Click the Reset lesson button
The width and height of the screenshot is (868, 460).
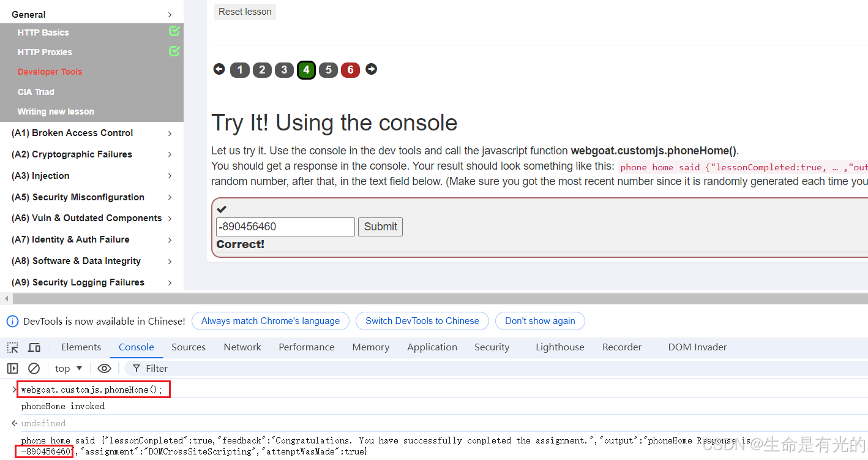pyautogui.click(x=245, y=12)
